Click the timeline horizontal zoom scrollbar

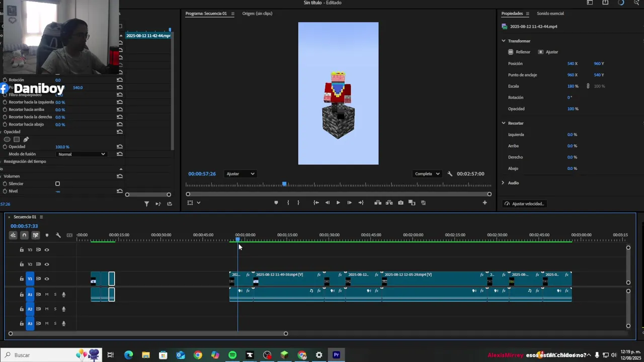pos(148,334)
